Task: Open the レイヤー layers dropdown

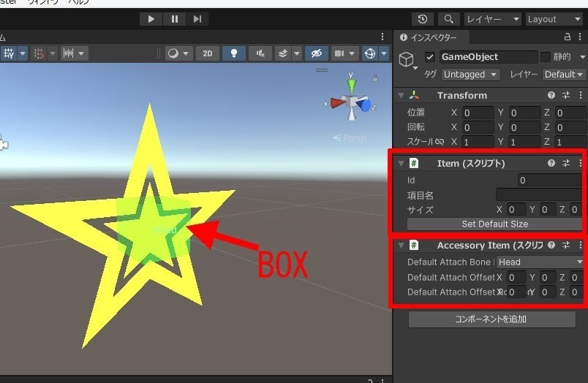Action: pos(493,19)
